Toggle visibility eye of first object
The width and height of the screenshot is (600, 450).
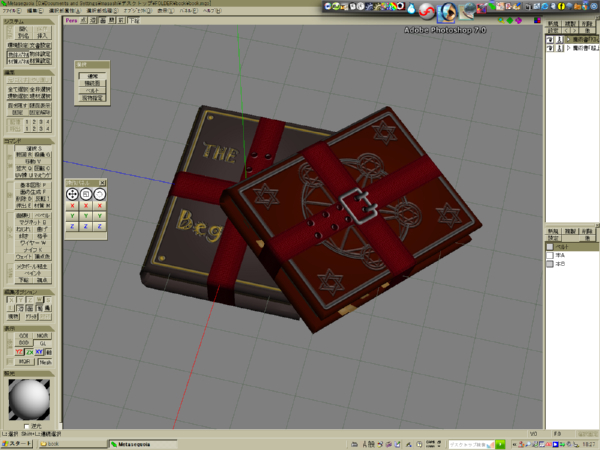pyautogui.click(x=549, y=37)
